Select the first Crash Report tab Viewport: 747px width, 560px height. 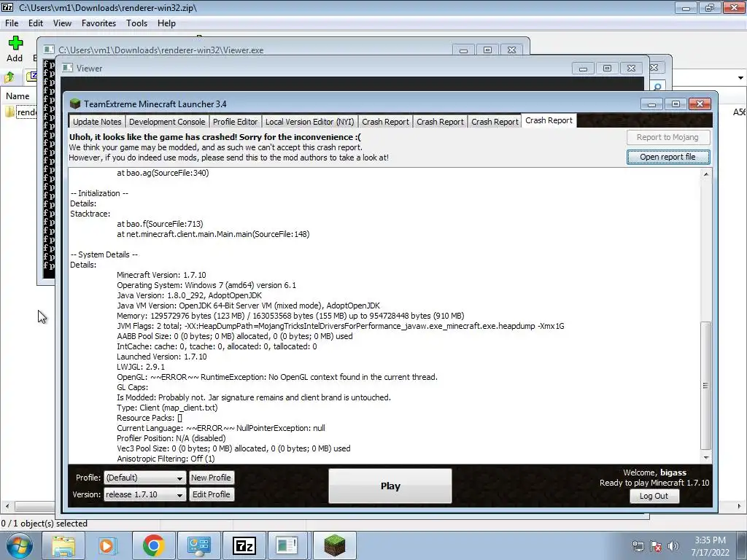click(x=385, y=122)
